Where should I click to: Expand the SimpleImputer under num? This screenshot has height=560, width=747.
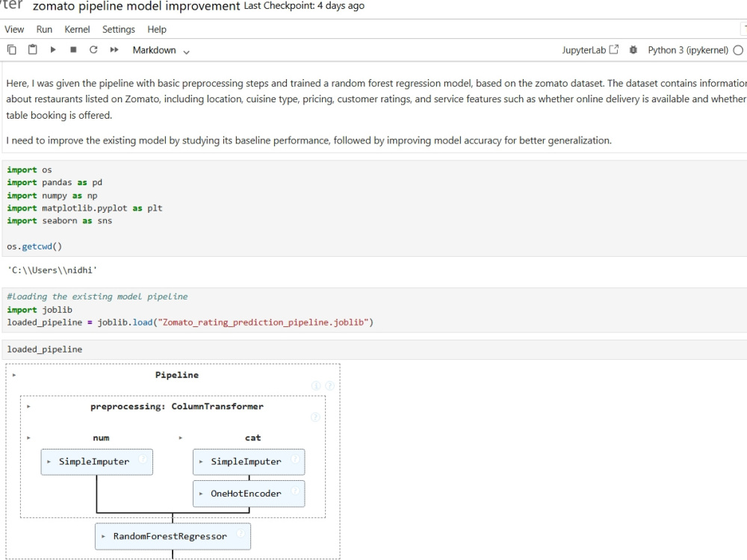(49, 461)
